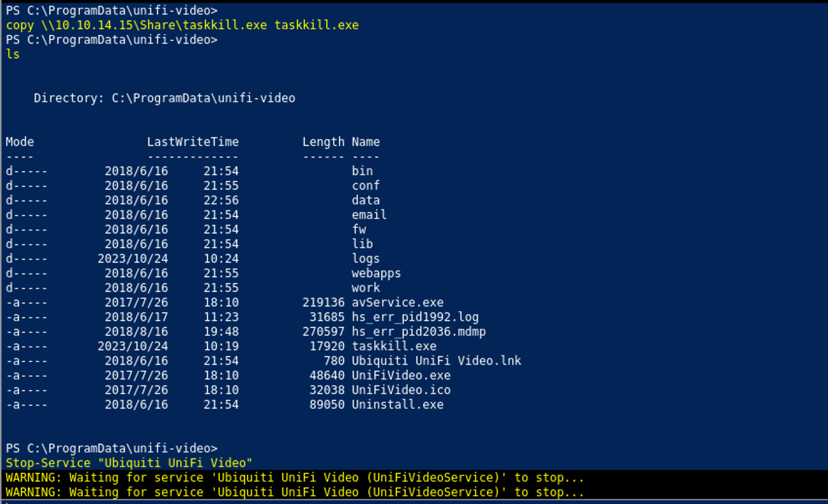This screenshot has height=504, width=828.
Task: Click the avService.exe file name
Action: (397, 303)
